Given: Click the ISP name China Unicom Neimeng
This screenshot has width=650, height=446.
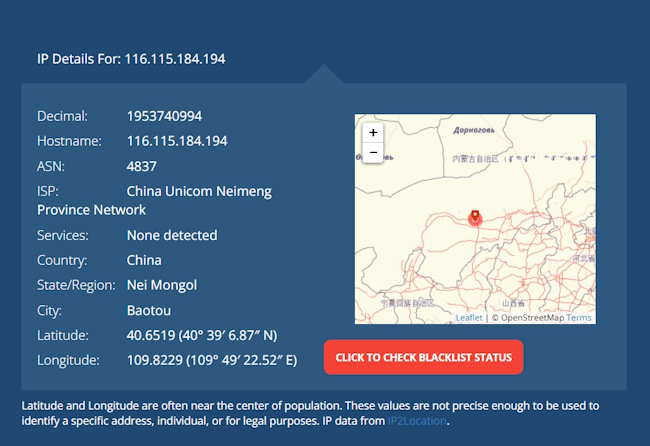Looking at the screenshot, I should (x=199, y=191).
